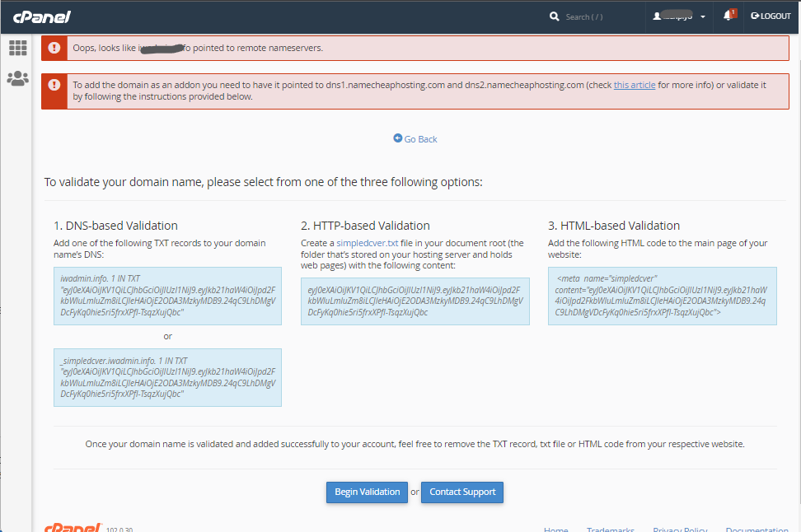
Task: Log out using the LOGOUT button
Action: [771, 16]
